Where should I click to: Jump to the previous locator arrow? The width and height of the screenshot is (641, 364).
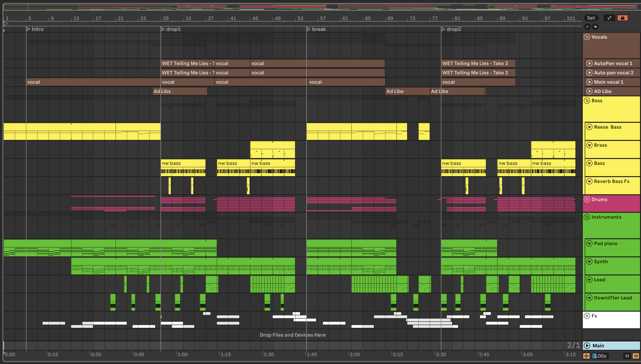click(x=587, y=26)
